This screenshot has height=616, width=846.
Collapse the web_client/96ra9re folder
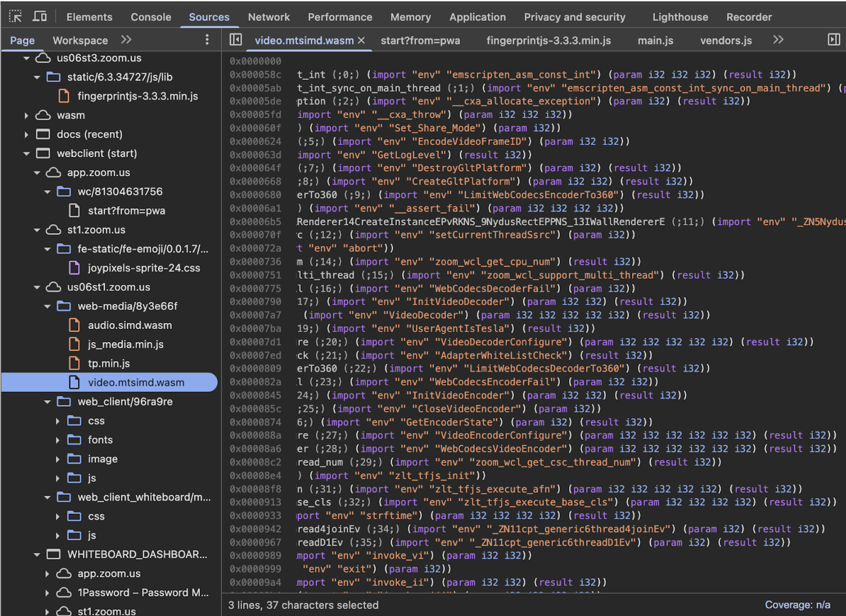(x=47, y=402)
